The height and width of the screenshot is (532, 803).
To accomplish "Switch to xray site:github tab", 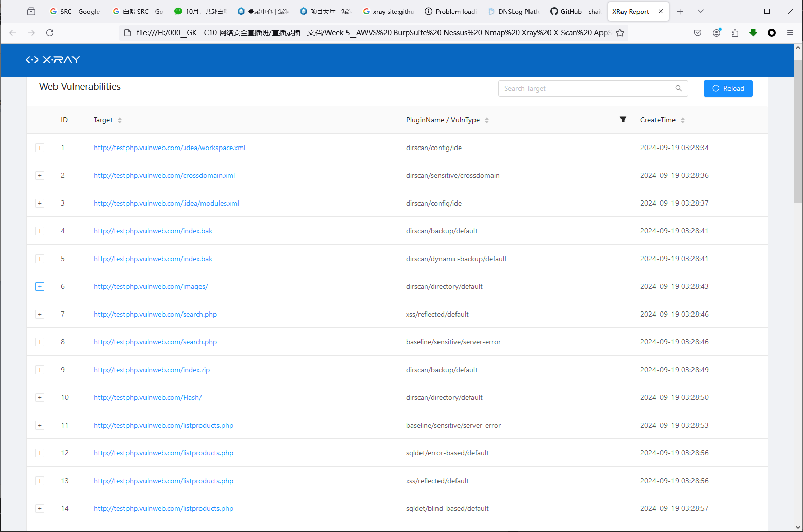I will (389, 11).
